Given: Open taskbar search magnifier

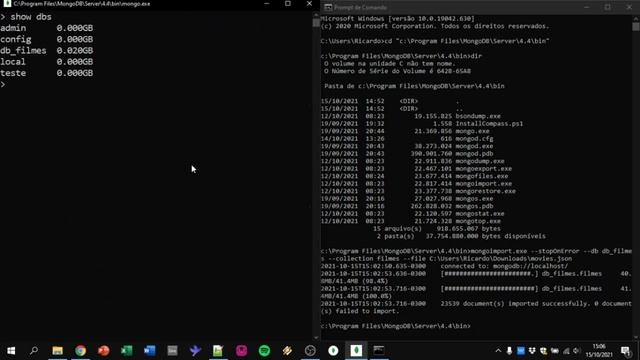Looking at the screenshot, I should tap(34, 351).
